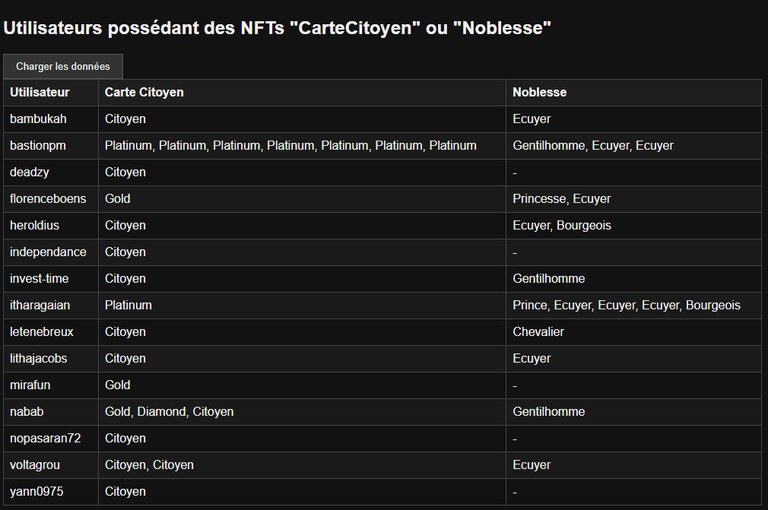Viewport: 768px width, 510px height.
Task: Select the letenebreux username
Action: [x=42, y=332]
